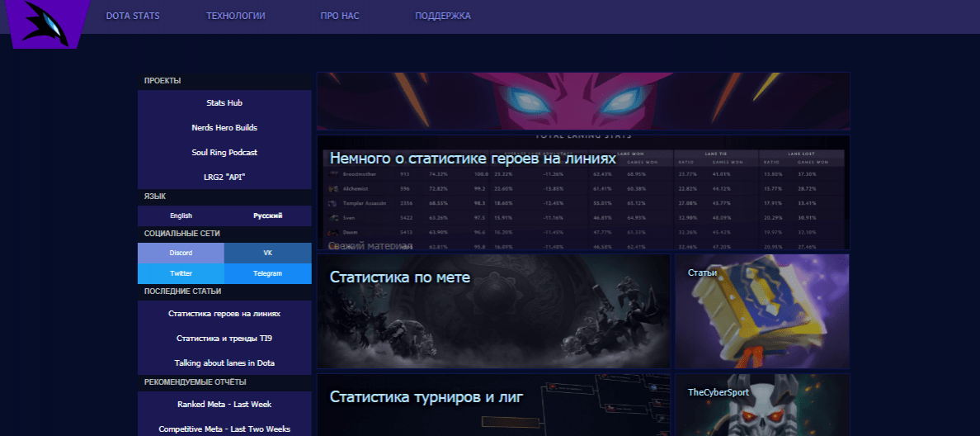This screenshot has height=436, width=980.
Task: Open the DOTA STATS menu
Action: click(x=133, y=17)
